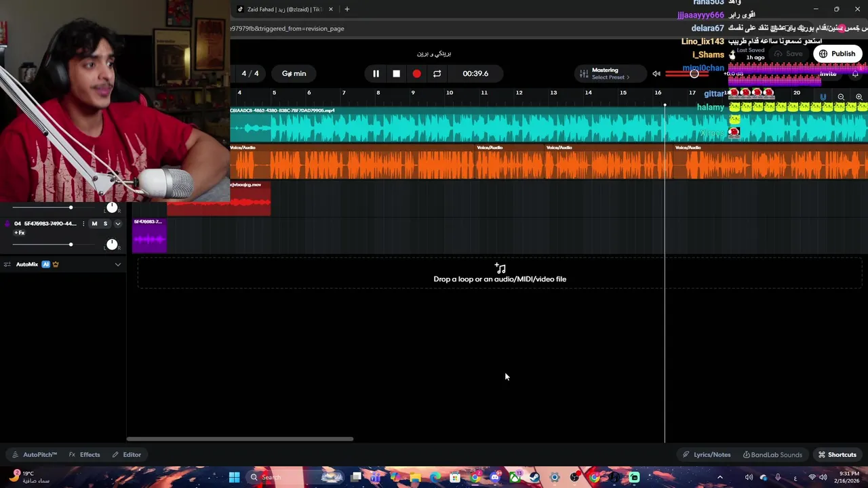The image size is (868, 488).
Task: Zoom in the timeline
Action: (x=859, y=97)
